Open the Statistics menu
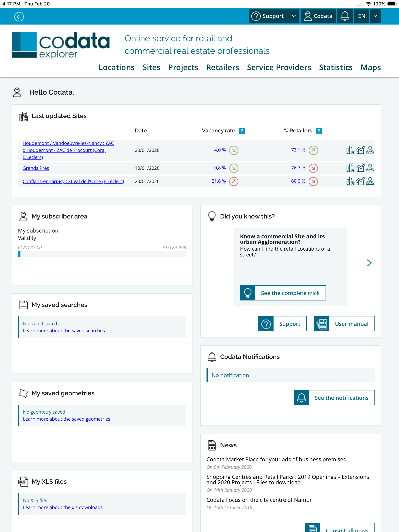 (336, 67)
